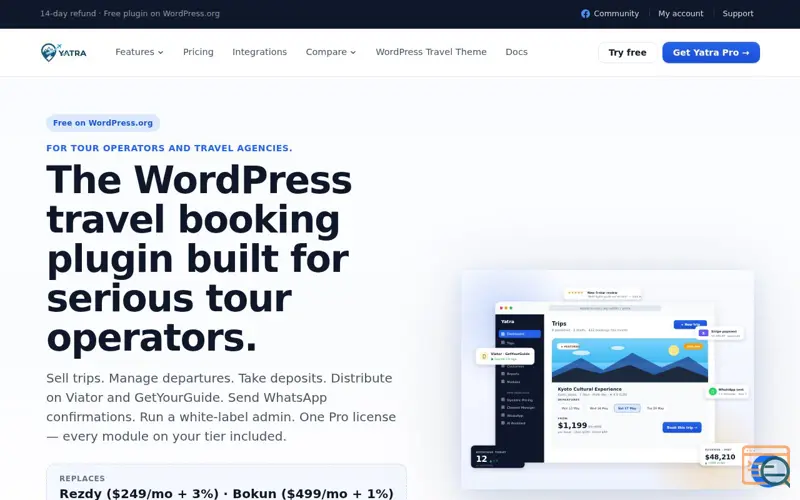Click the "REPLACES" label
Screen dimensions: 800x500
point(82,478)
